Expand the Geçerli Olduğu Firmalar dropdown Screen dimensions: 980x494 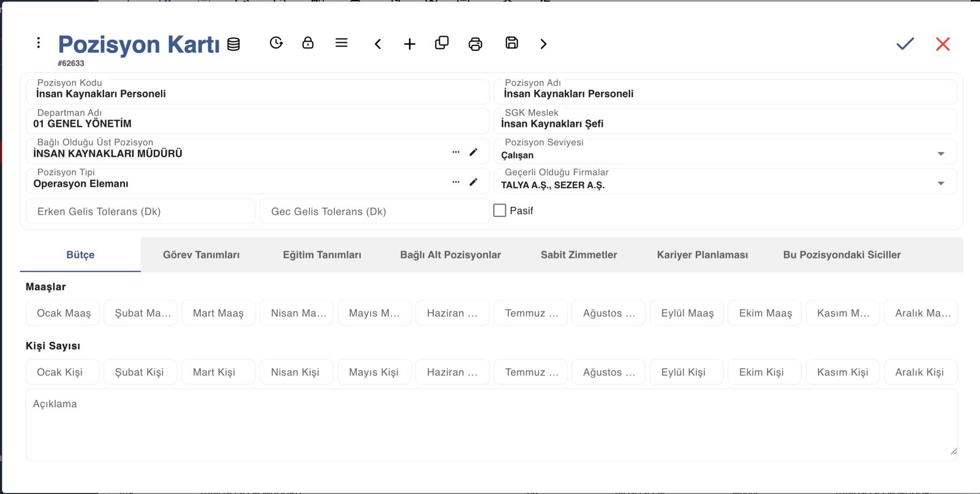[x=941, y=183]
